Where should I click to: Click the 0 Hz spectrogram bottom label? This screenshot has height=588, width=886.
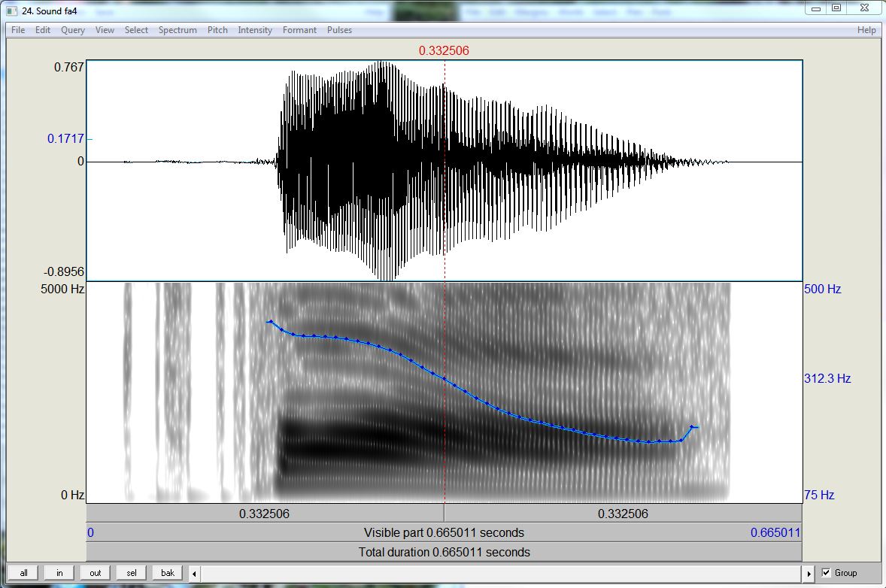click(72, 495)
